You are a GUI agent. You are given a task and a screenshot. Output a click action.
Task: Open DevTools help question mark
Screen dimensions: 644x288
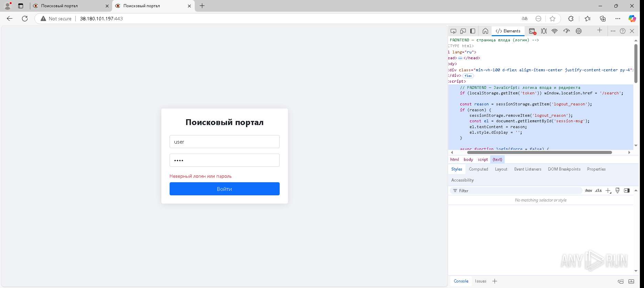coord(623,31)
